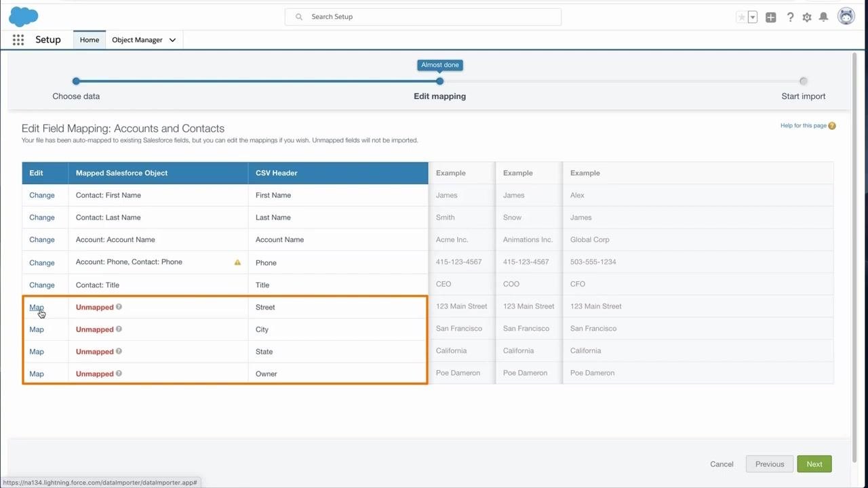Cancel the import wizard
Image resolution: width=868 pixels, height=488 pixels.
(722, 464)
